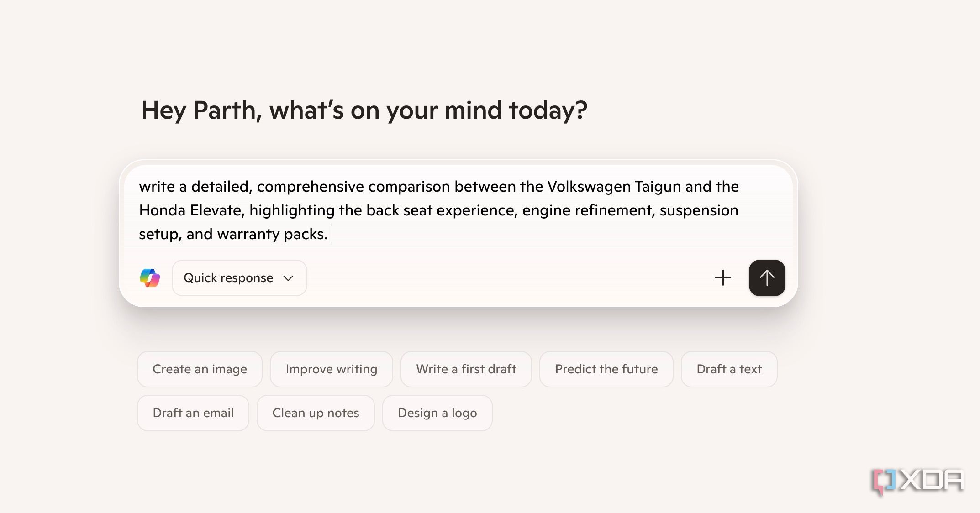The image size is (980, 513).
Task: Click the XDA watermark logo
Action: pyautogui.click(x=918, y=481)
